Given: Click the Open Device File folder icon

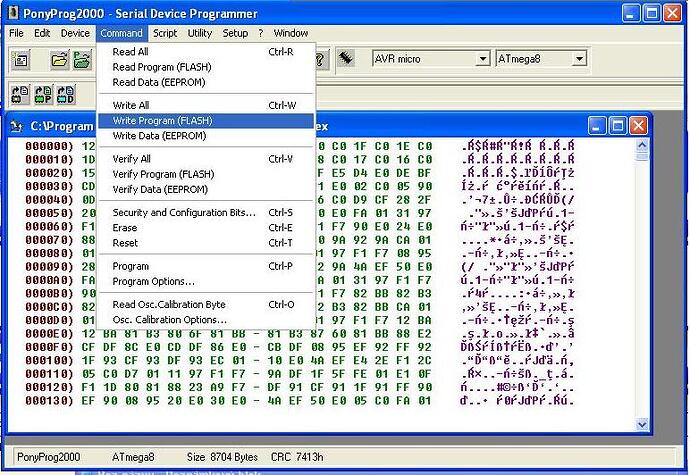Looking at the screenshot, I should coord(59,59).
